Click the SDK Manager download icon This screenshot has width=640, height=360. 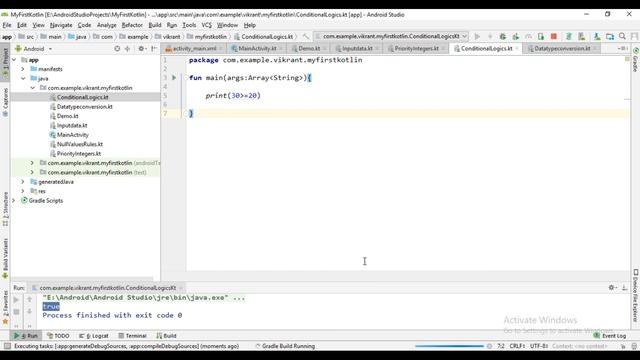597,36
